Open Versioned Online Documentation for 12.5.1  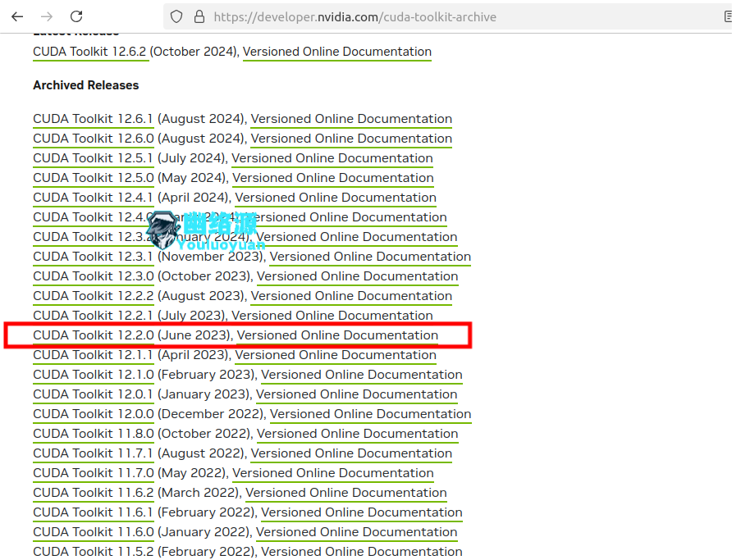tap(332, 158)
